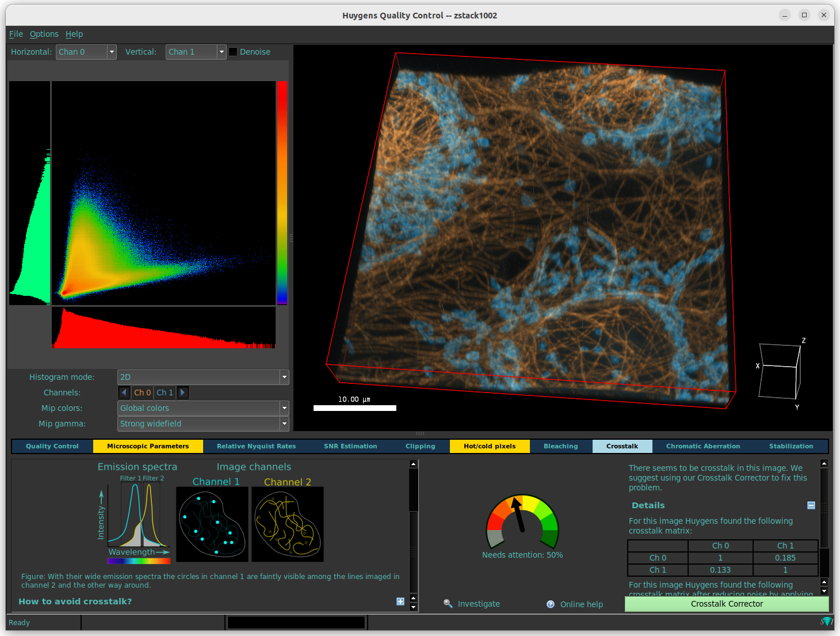This screenshot has height=636, width=840.
Task: Click the SVI logo in the status bar
Action: (x=827, y=622)
